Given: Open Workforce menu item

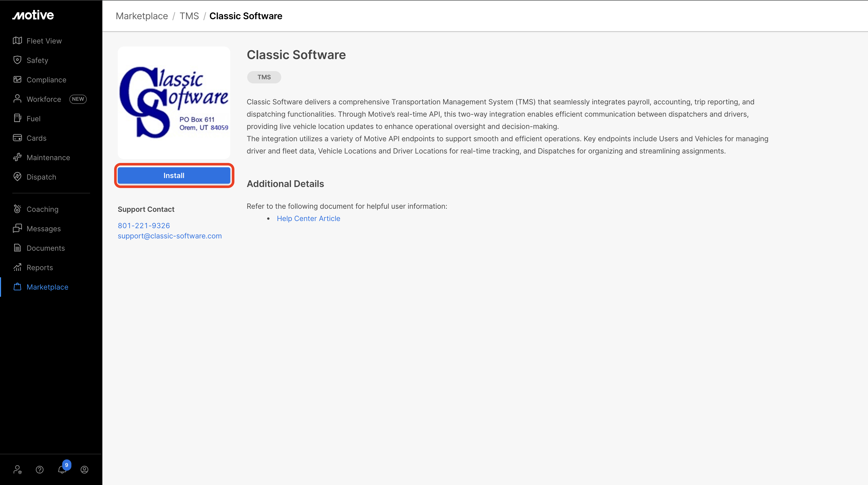Looking at the screenshot, I should pos(44,99).
